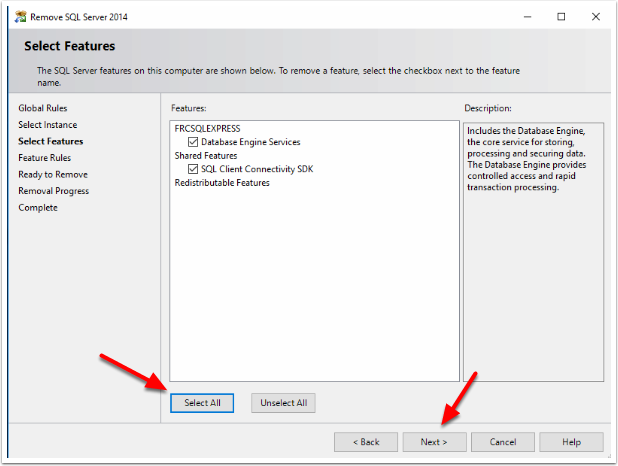Viewport: 618px width, 466px height.
Task: Click the Shared Features group row
Action: point(206,156)
